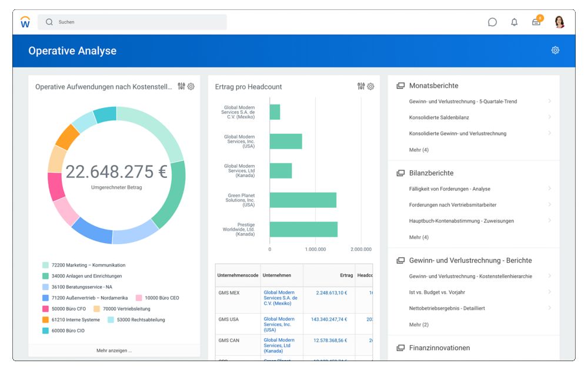Click in the Suchen search field

132,22
